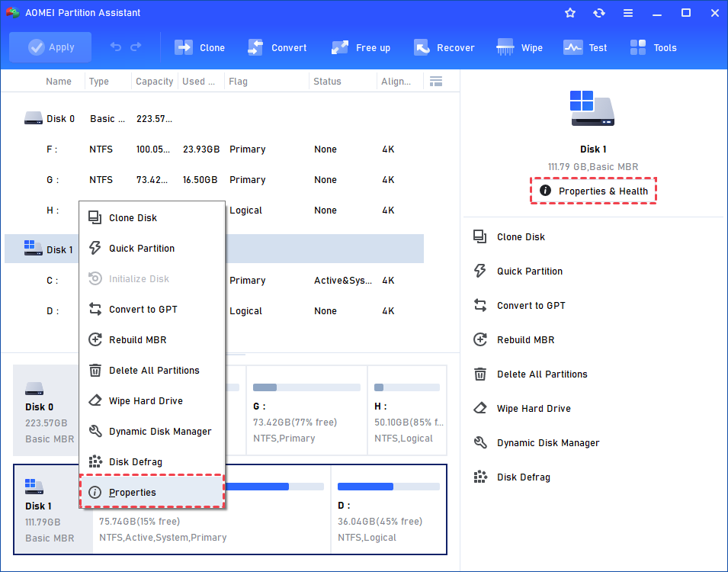Click the trash icon beside Delete All Partitions, right panel

tap(480, 374)
